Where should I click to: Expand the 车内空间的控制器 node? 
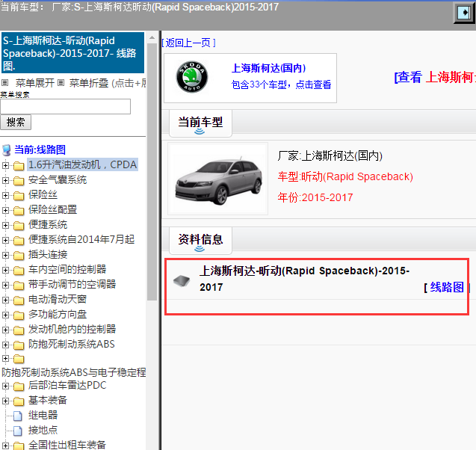point(5,270)
